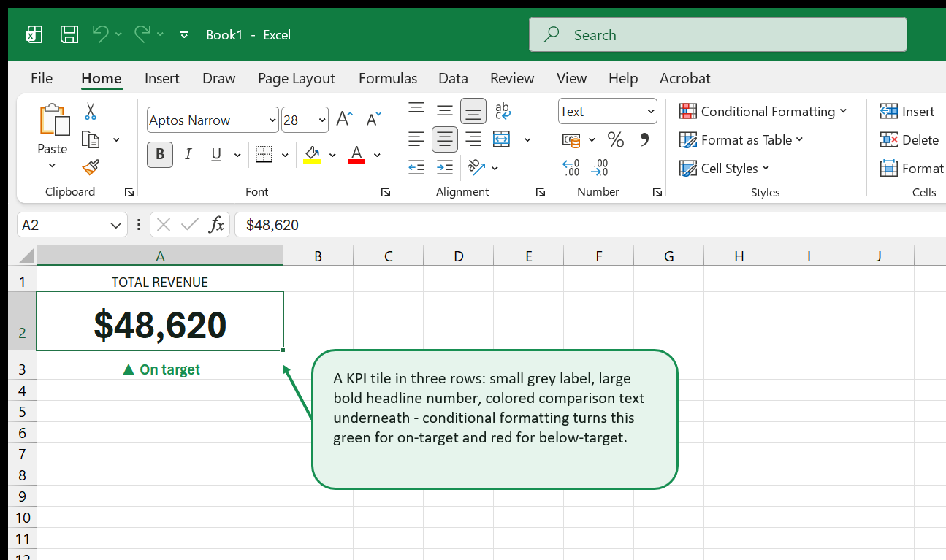Screen dimensions: 946x560
Task: Save the workbook with the floppy disk icon
Action: pos(69,34)
